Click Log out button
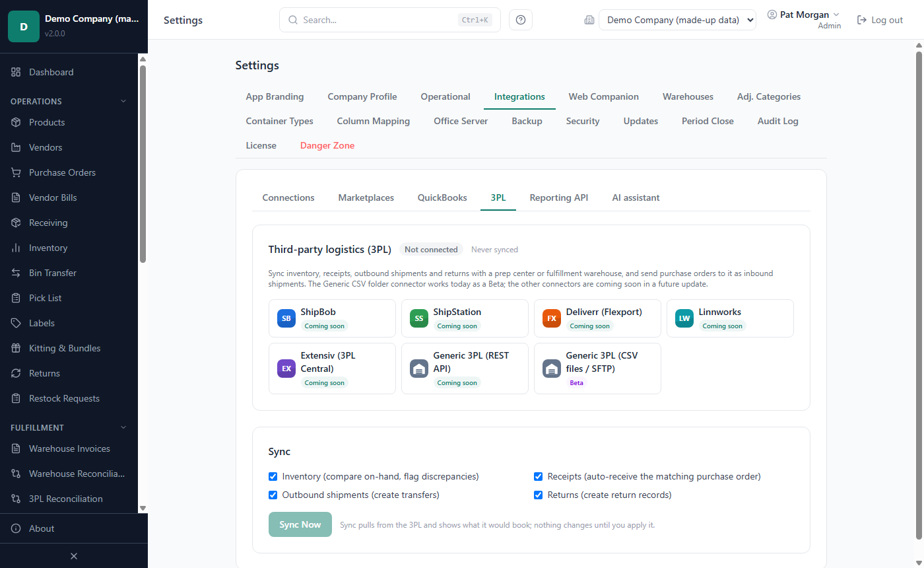 tap(880, 20)
